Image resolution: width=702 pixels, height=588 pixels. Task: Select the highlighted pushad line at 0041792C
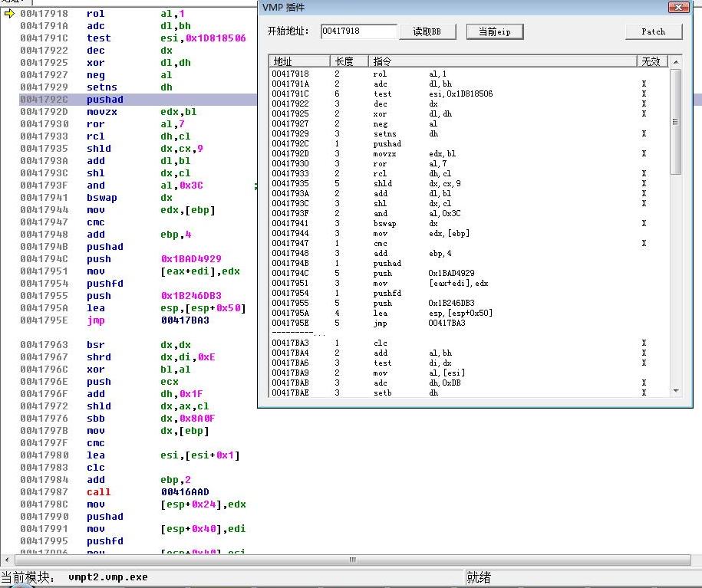click(x=104, y=100)
